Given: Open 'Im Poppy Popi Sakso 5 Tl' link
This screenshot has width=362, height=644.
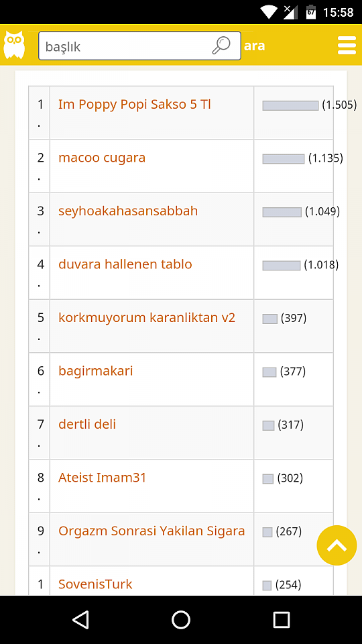Looking at the screenshot, I should [x=135, y=105].
